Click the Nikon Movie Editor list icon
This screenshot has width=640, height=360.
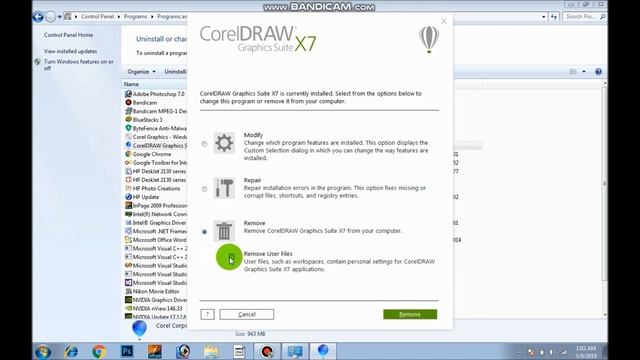click(x=128, y=291)
